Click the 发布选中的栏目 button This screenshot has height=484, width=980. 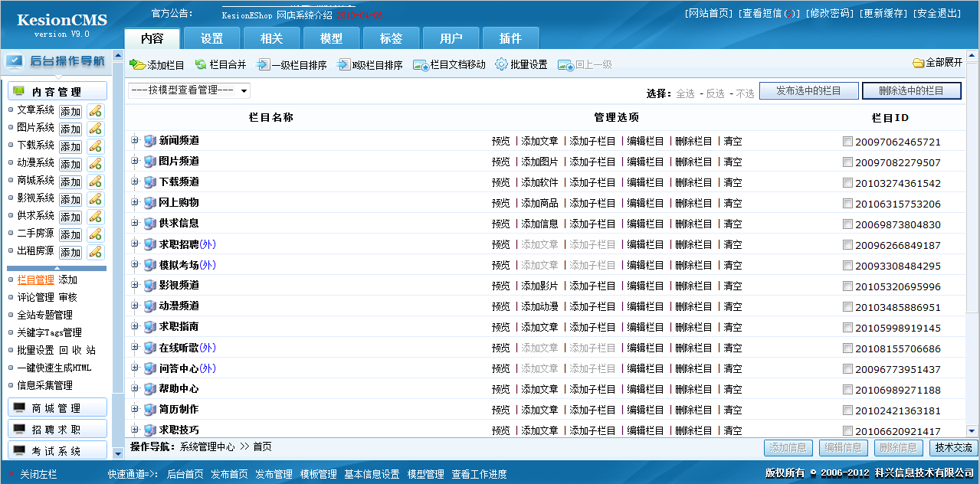(808, 91)
